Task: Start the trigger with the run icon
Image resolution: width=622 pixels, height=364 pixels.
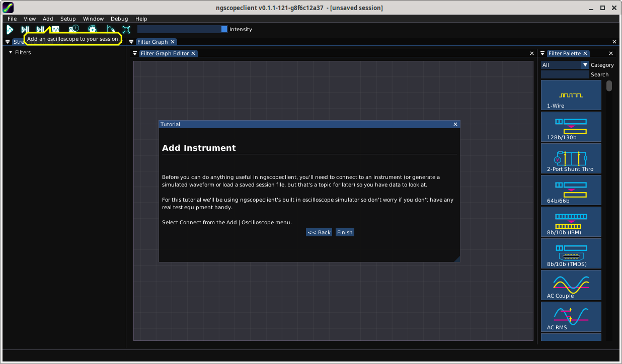Action: coord(10,30)
